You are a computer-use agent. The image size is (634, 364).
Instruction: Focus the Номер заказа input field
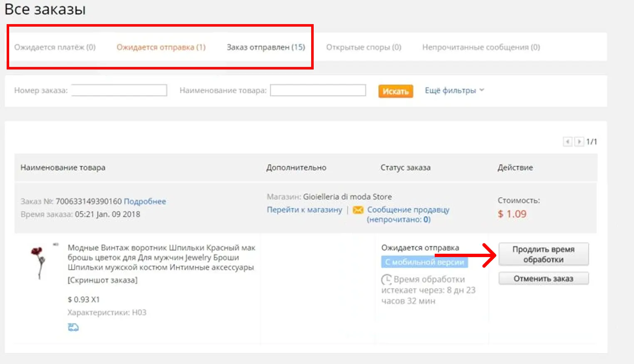coord(119,90)
